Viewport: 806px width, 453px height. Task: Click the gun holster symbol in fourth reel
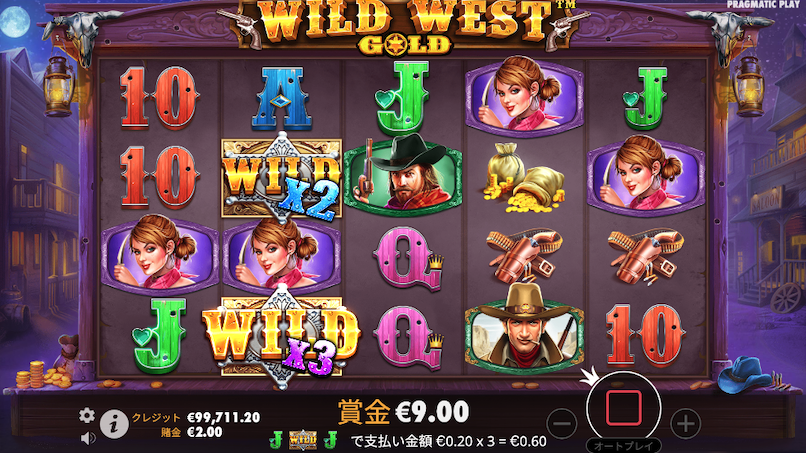click(x=524, y=255)
